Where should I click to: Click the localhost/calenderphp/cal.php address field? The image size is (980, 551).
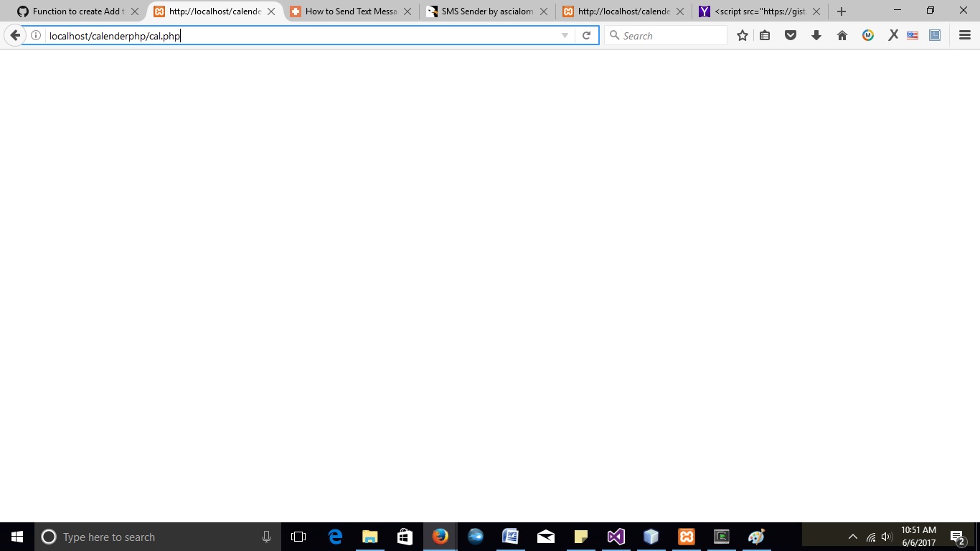tap(301, 36)
